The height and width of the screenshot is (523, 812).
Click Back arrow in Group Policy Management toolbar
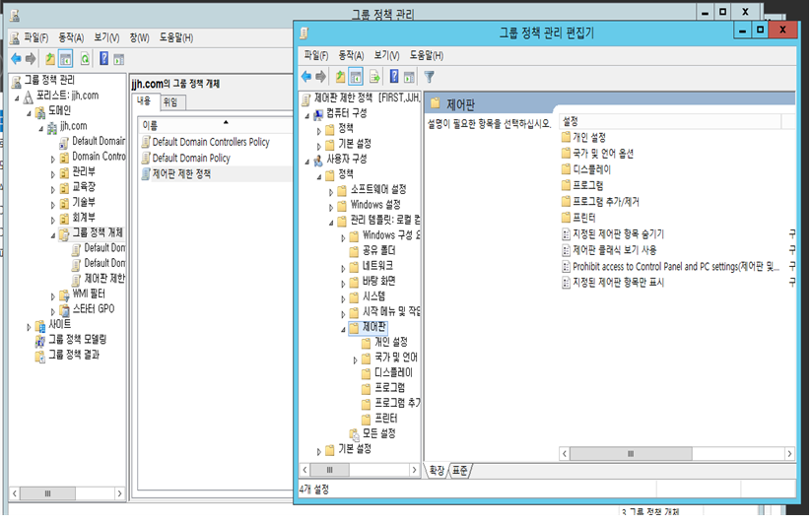tap(16, 59)
